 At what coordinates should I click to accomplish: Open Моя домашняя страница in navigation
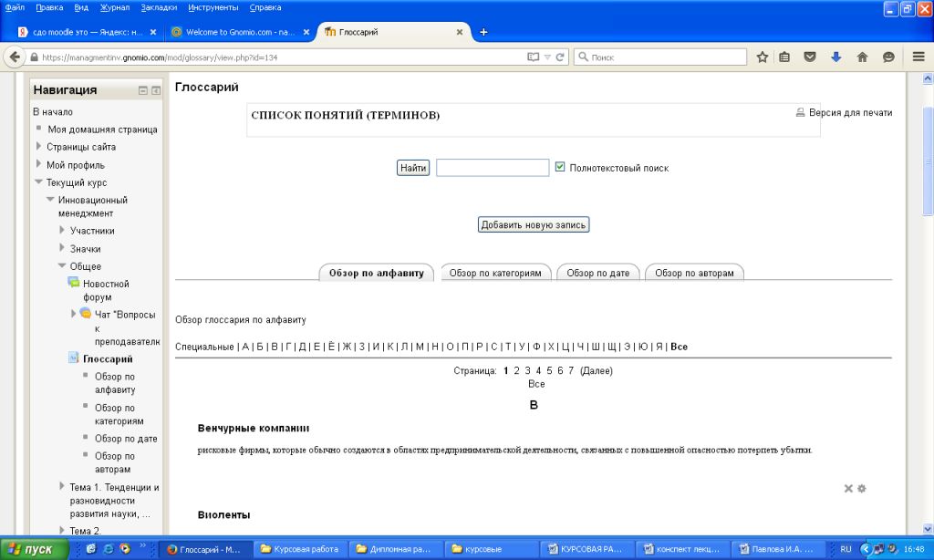click(102, 130)
